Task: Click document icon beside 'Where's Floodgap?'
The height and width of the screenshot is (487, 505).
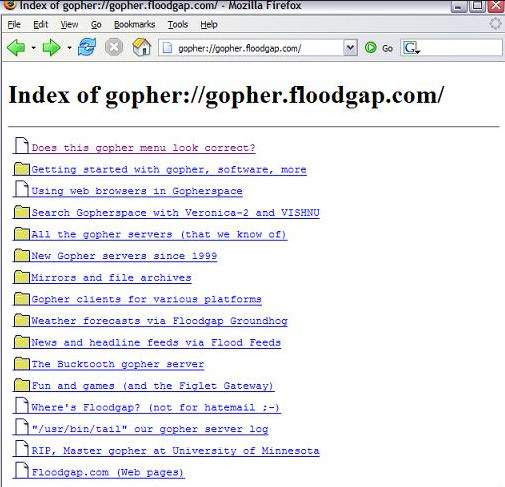Action: click(x=22, y=405)
